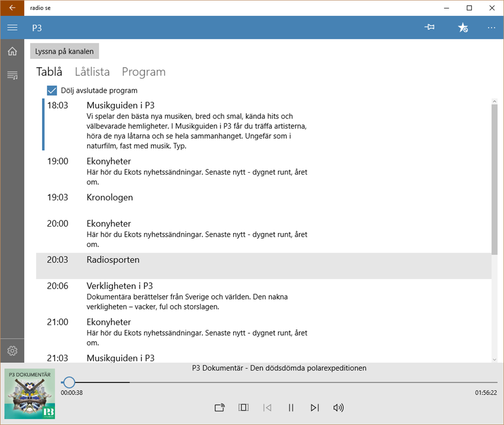
Task: Select the 19:03 Kronologen entry
Action: click(x=264, y=204)
